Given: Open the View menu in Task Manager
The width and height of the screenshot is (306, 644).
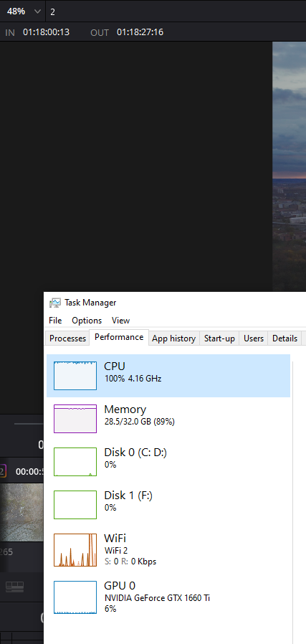Looking at the screenshot, I should click(x=120, y=321).
